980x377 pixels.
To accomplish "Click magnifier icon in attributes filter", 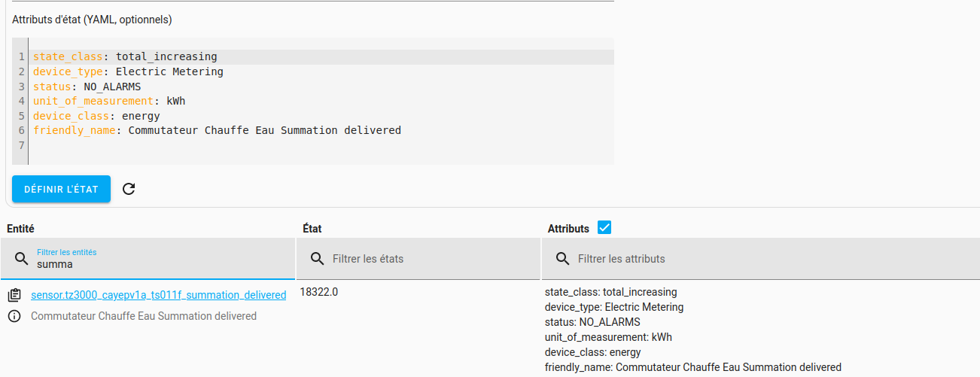I will pyautogui.click(x=562, y=259).
